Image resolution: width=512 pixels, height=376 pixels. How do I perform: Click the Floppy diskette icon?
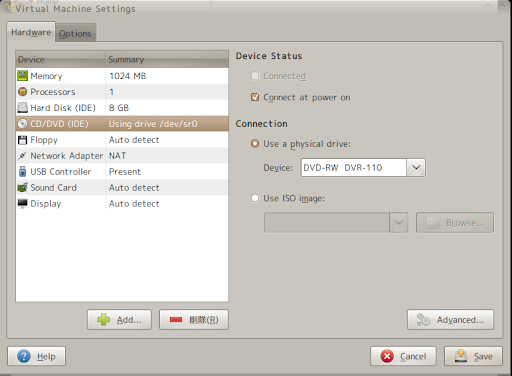22,140
